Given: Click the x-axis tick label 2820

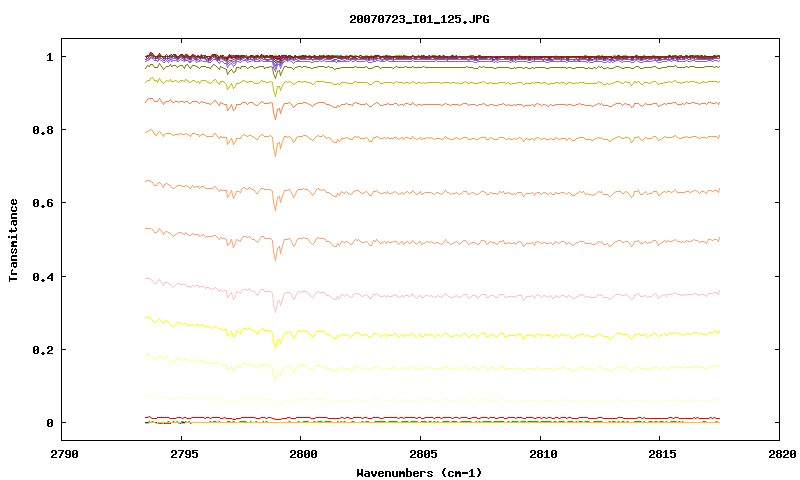Looking at the screenshot, I should [782, 454].
